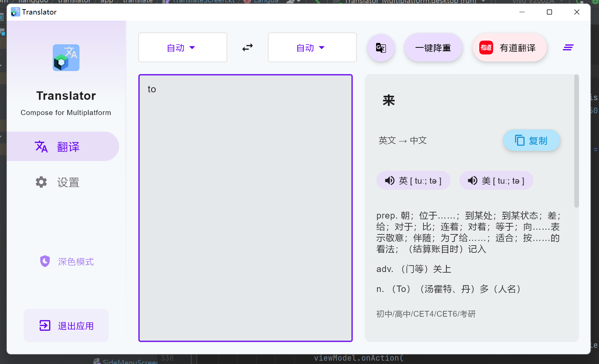The height and width of the screenshot is (364, 599).
Task: Open the Google Translate icon button
Action: [381, 48]
